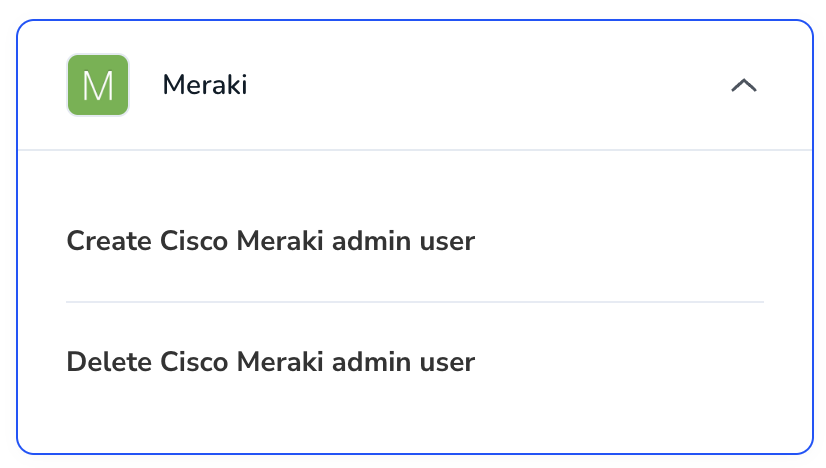
Task: Toggle the Meraki card via its header row
Action: click(415, 85)
